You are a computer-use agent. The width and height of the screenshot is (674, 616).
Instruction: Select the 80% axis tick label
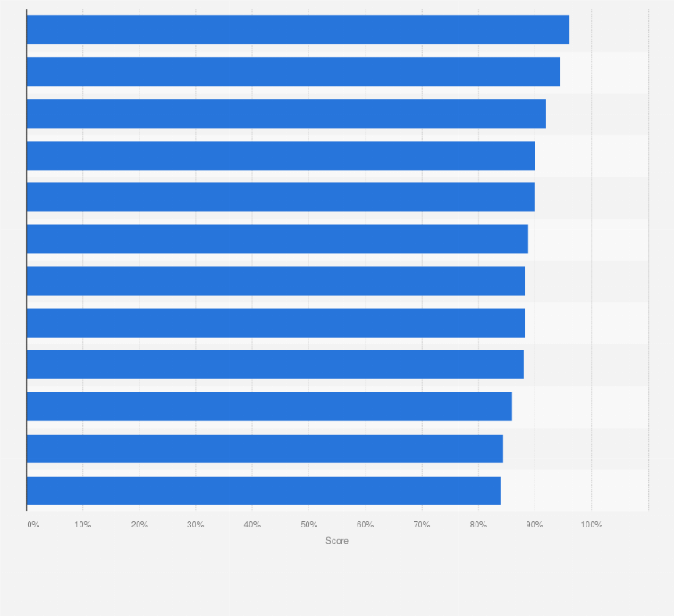pos(478,524)
